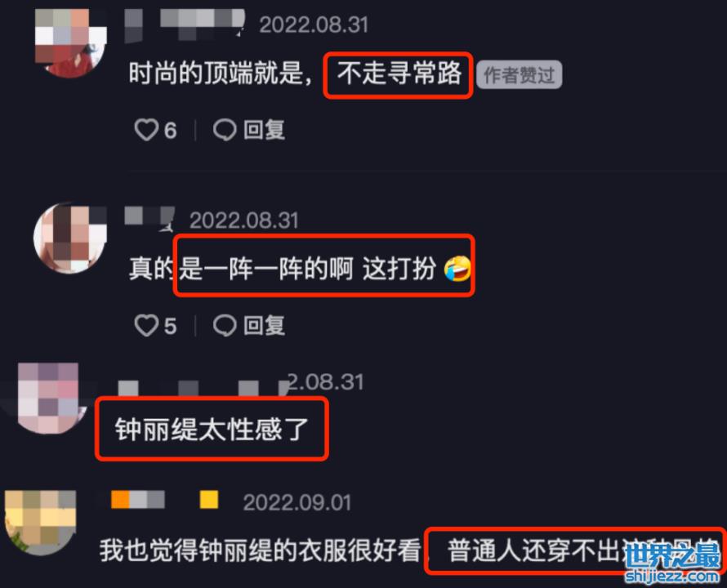Click the yellow badge beside fourth username
Screen dimensions: 727x588
(x=208, y=500)
